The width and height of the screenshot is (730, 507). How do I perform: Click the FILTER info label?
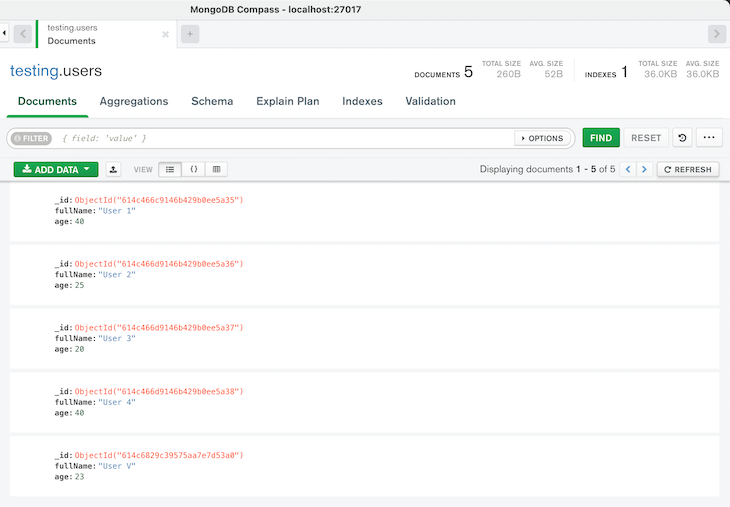coord(31,138)
